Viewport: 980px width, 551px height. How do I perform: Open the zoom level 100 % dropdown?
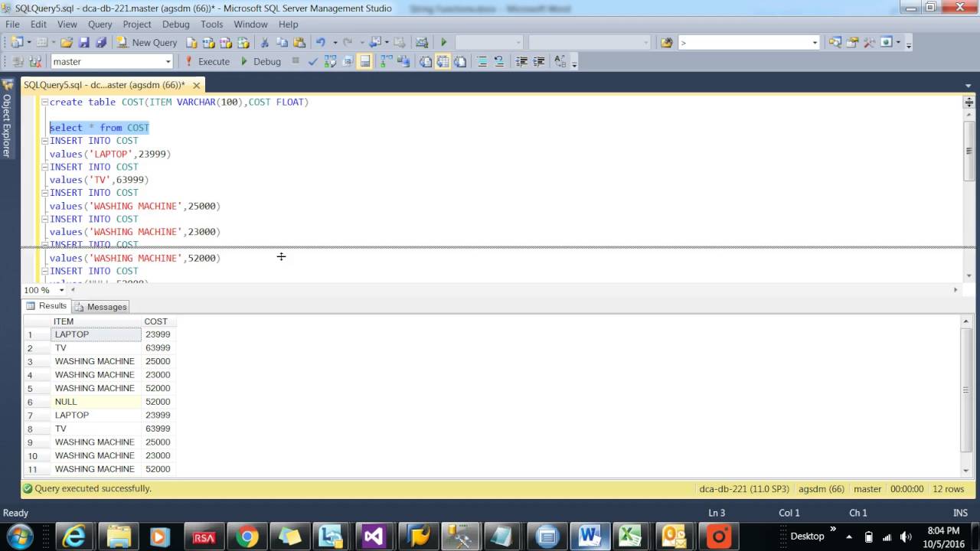61,290
